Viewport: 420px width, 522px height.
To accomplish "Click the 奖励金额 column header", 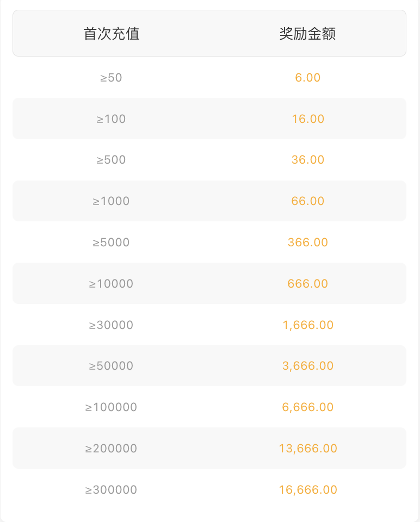I will point(307,34).
